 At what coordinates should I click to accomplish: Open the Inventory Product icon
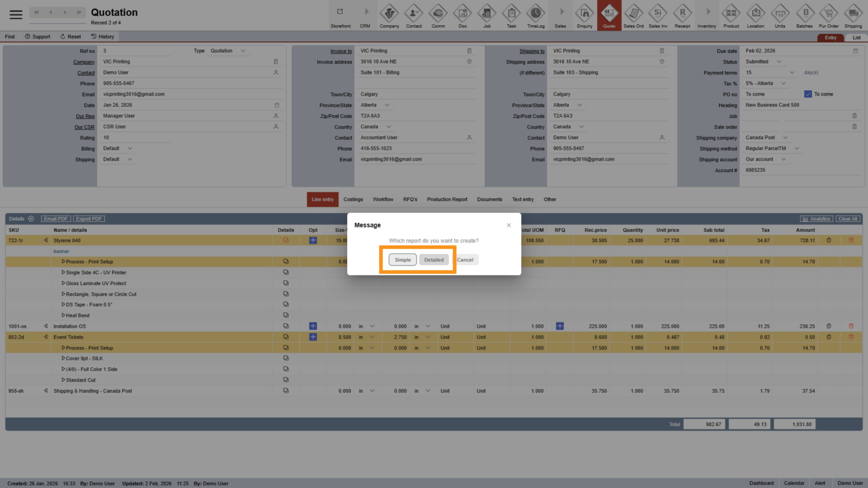point(731,15)
